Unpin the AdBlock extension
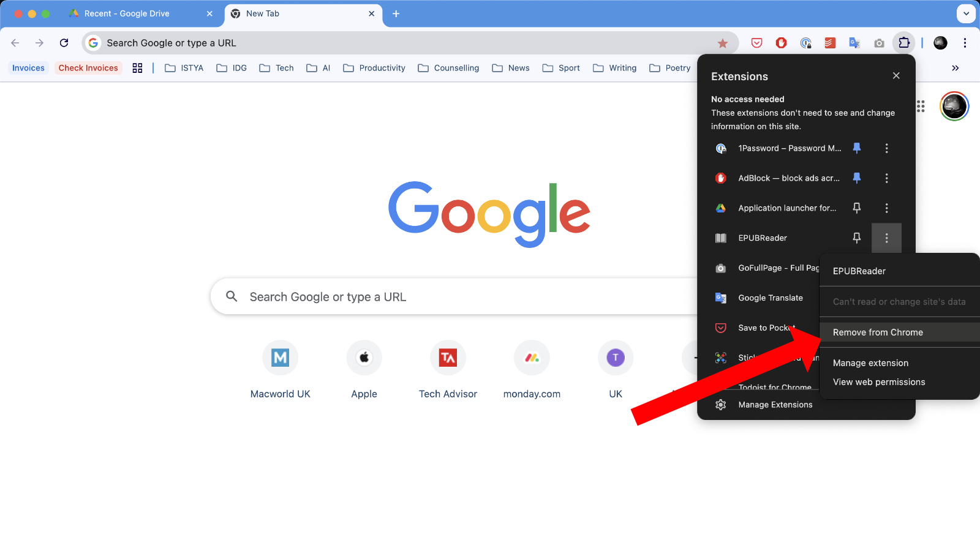The height and width of the screenshot is (551, 980). tap(857, 178)
